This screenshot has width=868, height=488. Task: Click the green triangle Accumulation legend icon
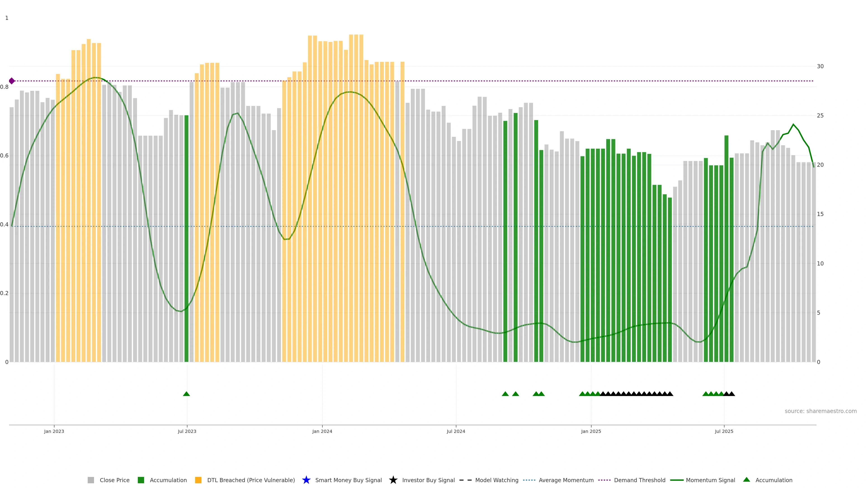tap(746, 480)
